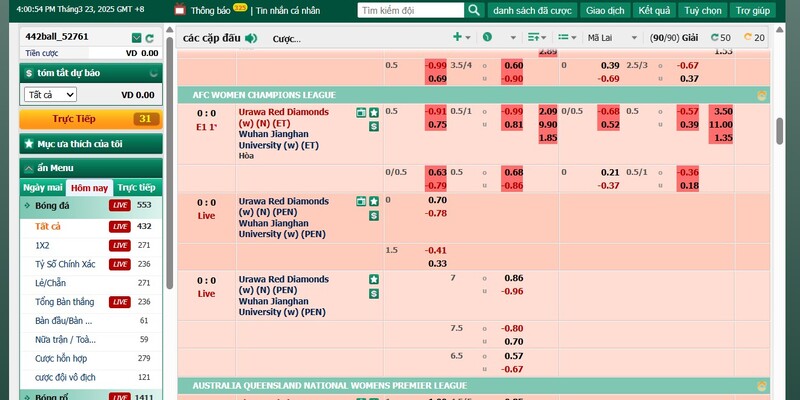
Task: Click the orange Trực Tiếp 31 button
Action: [x=91, y=119]
